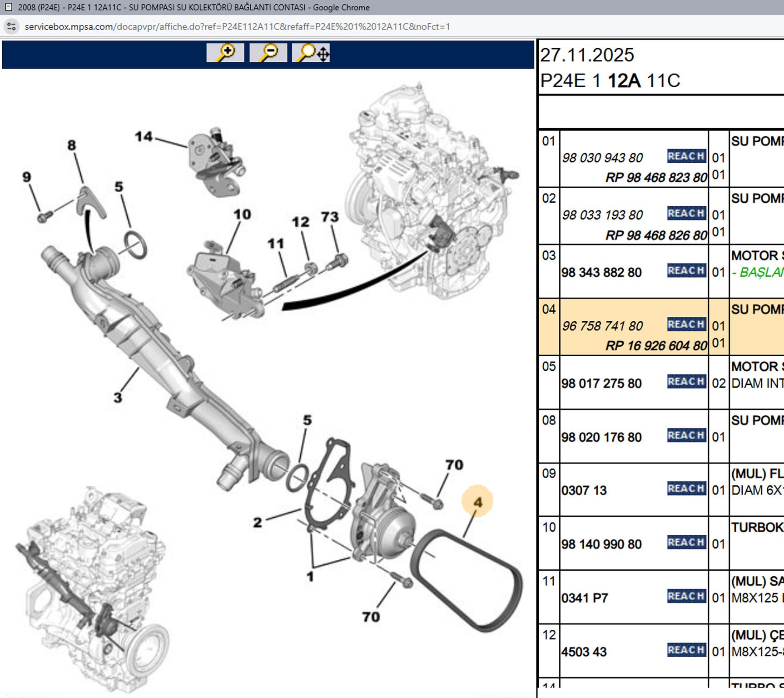The height and width of the screenshot is (698, 784).
Task: Select the zoom and pan tool icon
Action: [311, 53]
